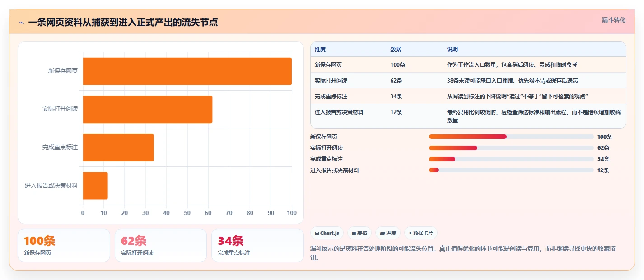The image size is (644, 280).
Task: Click the 100条 value after the progress bar
Action: 605,137
